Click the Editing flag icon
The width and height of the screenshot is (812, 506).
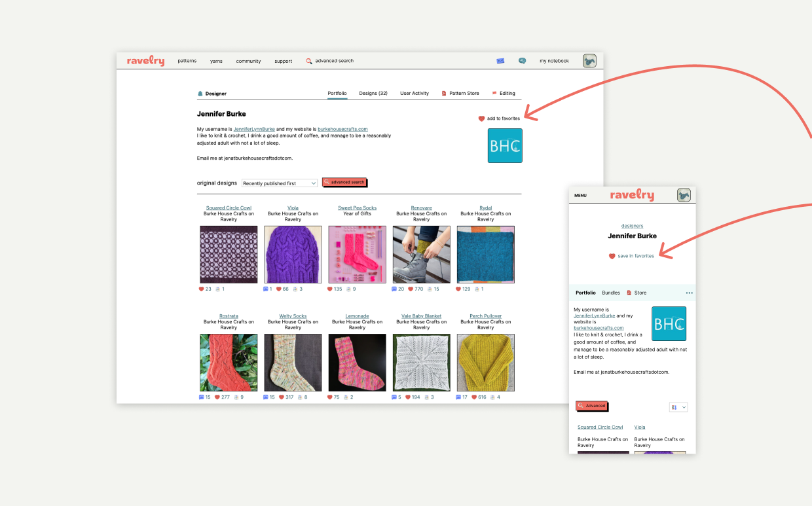(494, 93)
